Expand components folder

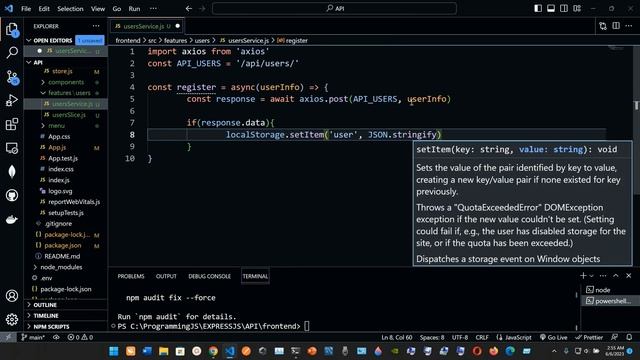pos(66,82)
